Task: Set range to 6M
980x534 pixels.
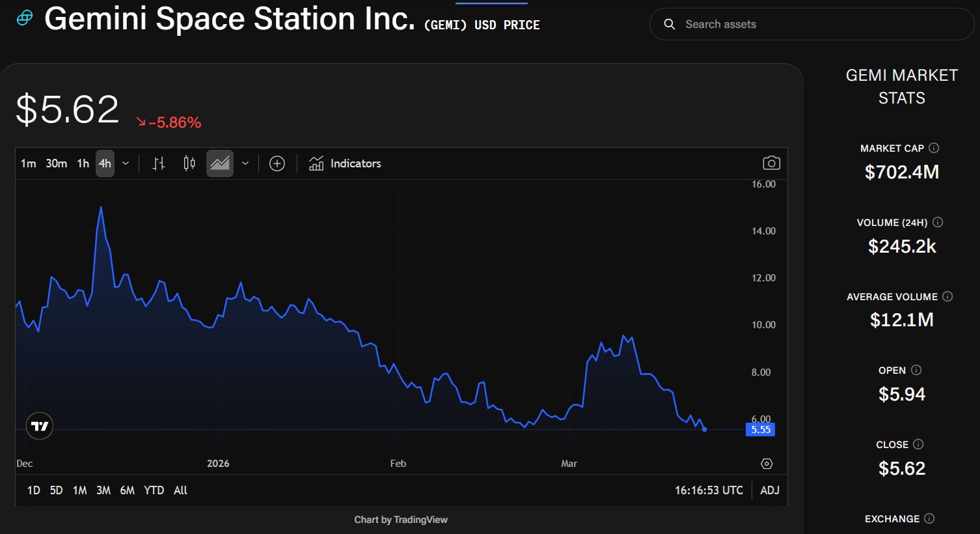Action: pyautogui.click(x=128, y=490)
